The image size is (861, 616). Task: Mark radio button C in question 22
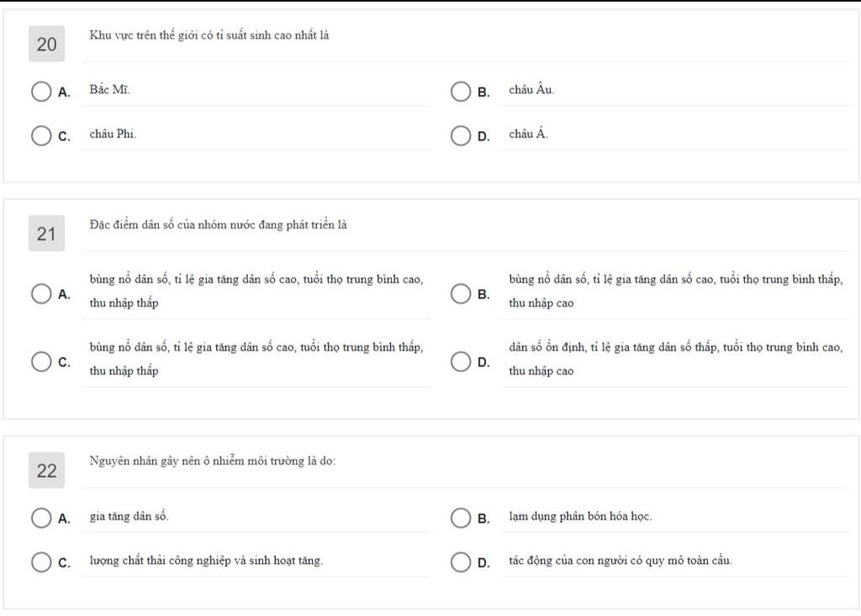(41, 562)
